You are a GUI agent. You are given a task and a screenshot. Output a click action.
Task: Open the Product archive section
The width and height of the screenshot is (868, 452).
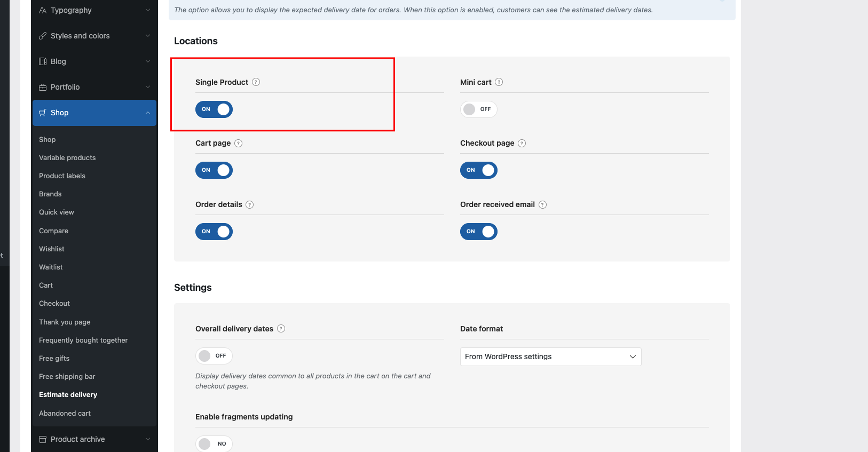tap(94, 439)
